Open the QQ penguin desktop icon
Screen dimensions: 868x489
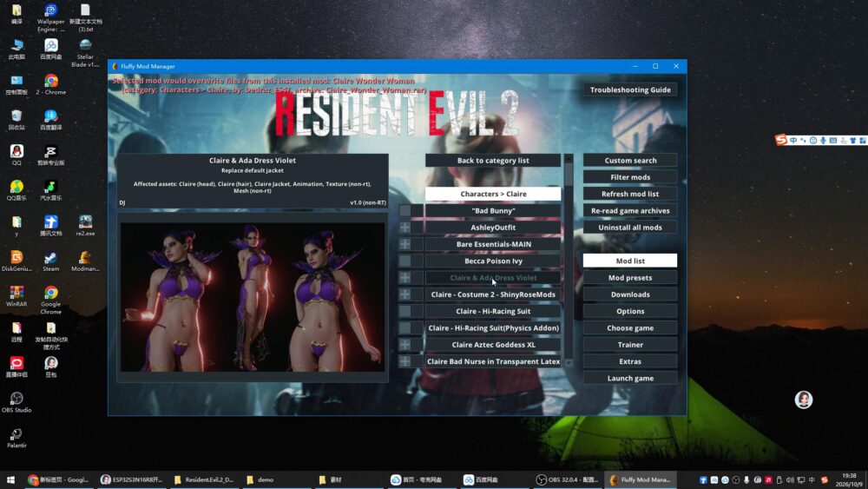[x=16, y=155]
